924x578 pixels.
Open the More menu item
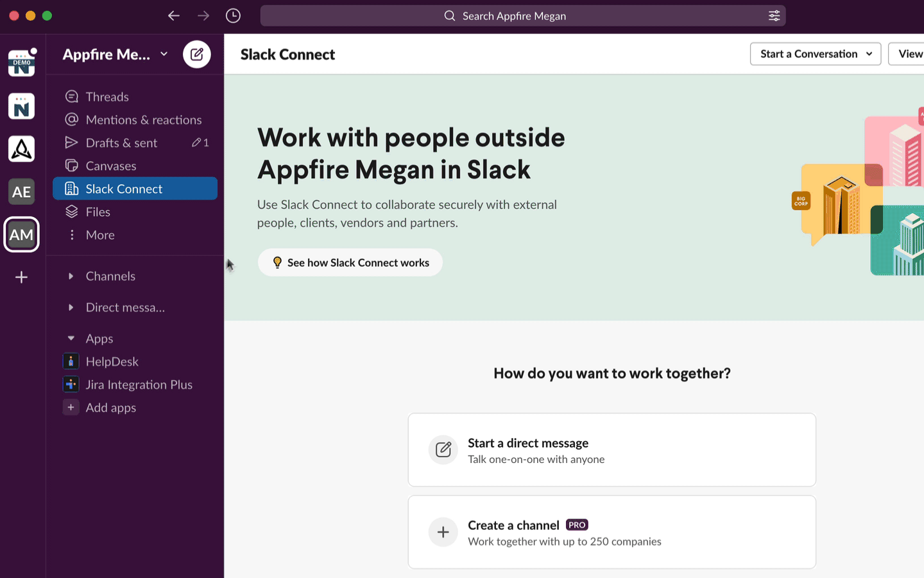coord(135,235)
